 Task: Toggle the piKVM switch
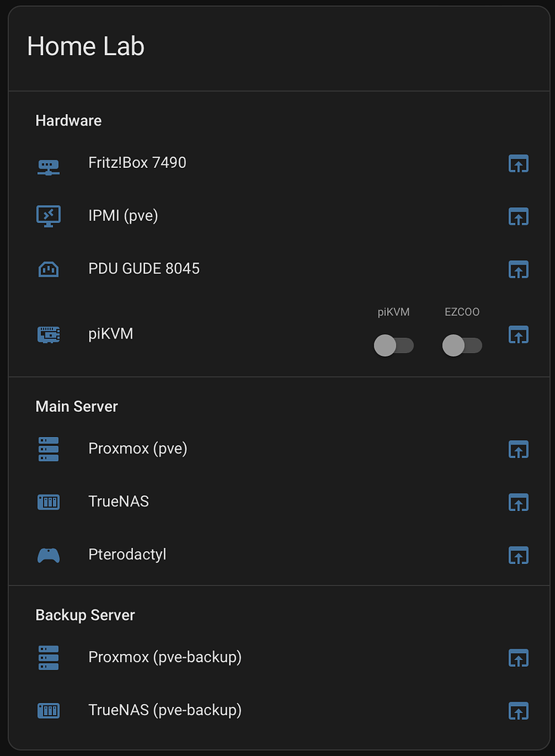[x=394, y=345]
